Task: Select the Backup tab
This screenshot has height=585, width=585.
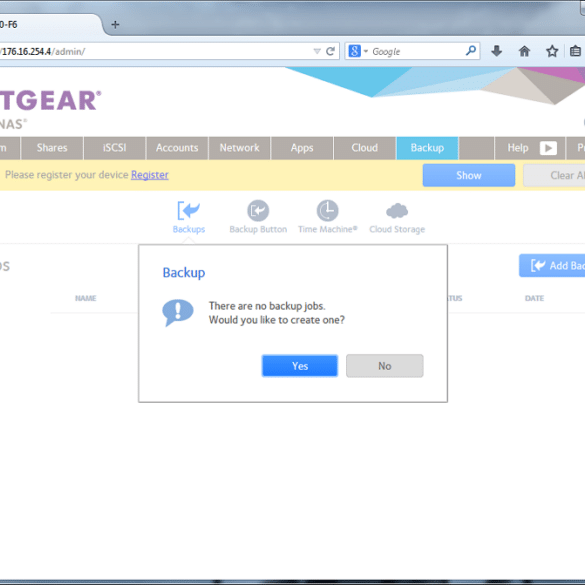Action: tap(427, 148)
